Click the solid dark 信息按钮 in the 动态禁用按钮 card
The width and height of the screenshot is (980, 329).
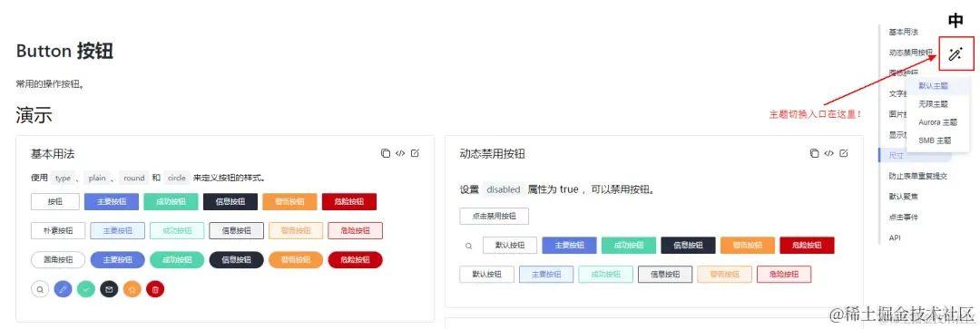click(x=688, y=246)
